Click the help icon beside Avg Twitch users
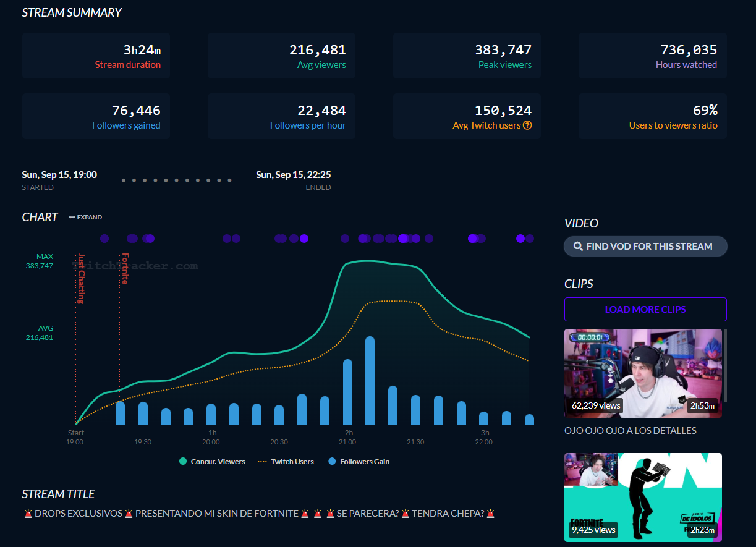This screenshot has height=547, width=756. point(527,125)
